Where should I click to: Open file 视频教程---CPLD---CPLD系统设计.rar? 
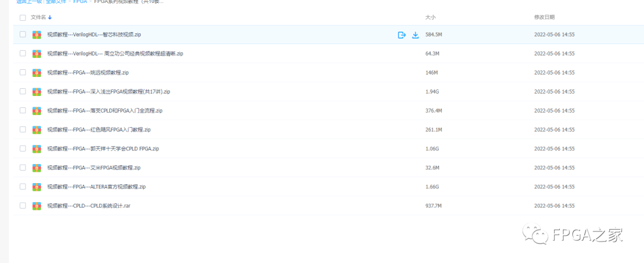pos(89,206)
